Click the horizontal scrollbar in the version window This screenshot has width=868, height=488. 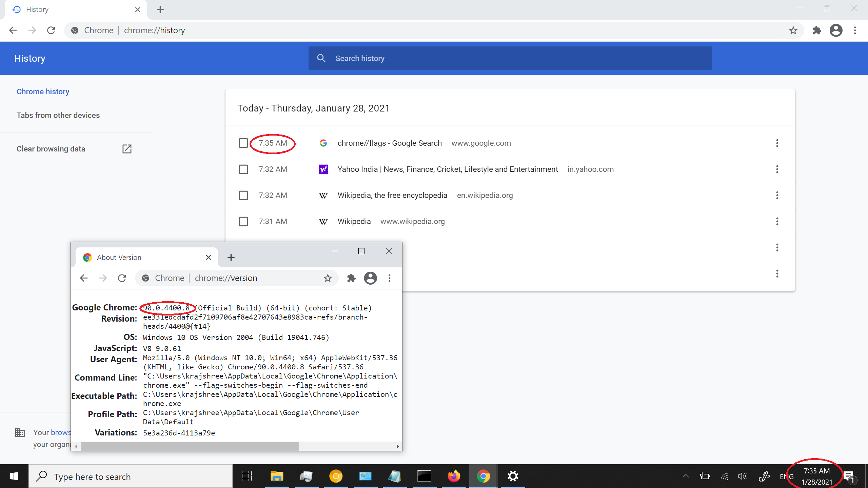point(190,446)
